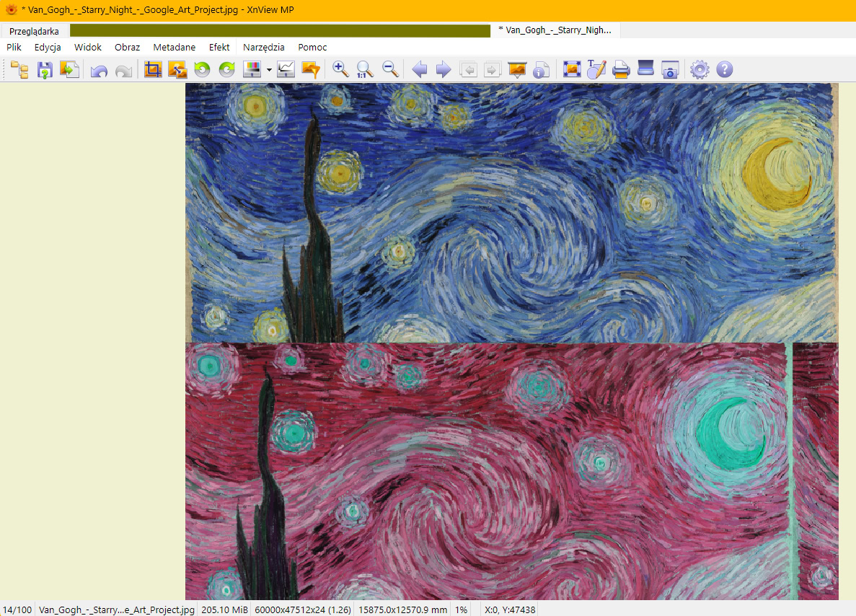The image size is (856, 616).
Task: Click the greyed previous page button
Action: point(469,70)
